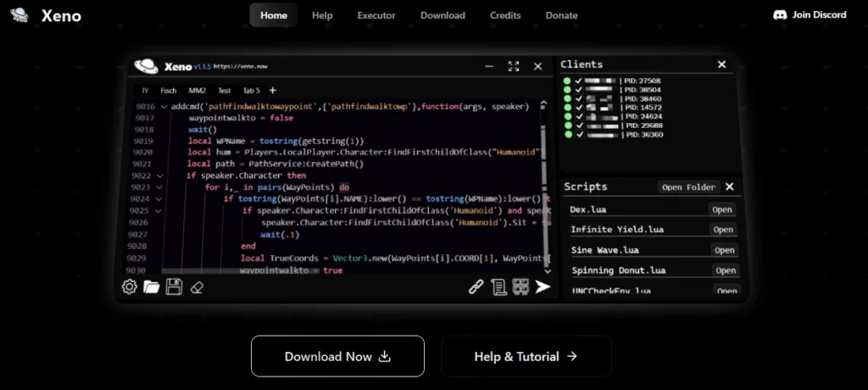Open the Infinite Yield.lua script

723,230
